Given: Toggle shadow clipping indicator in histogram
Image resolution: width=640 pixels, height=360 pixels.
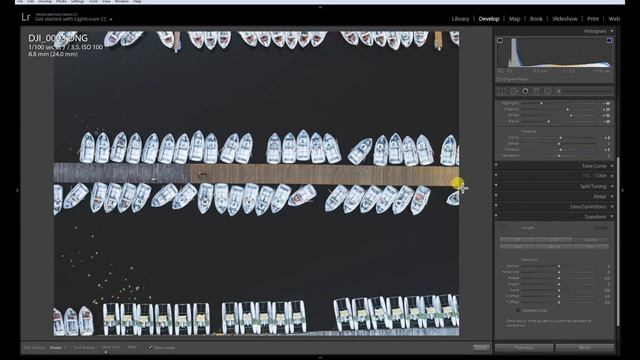Looking at the screenshot, I should click(500, 40).
